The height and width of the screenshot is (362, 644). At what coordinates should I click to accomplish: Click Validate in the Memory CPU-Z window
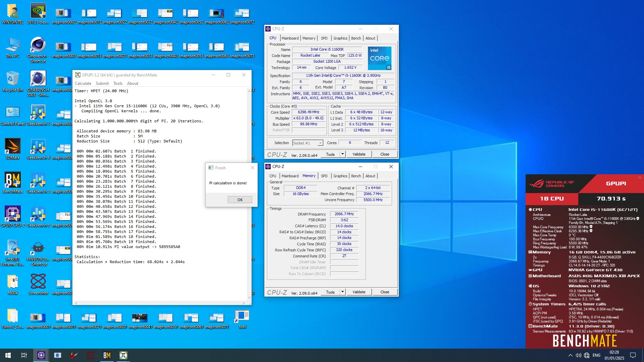click(x=359, y=292)
